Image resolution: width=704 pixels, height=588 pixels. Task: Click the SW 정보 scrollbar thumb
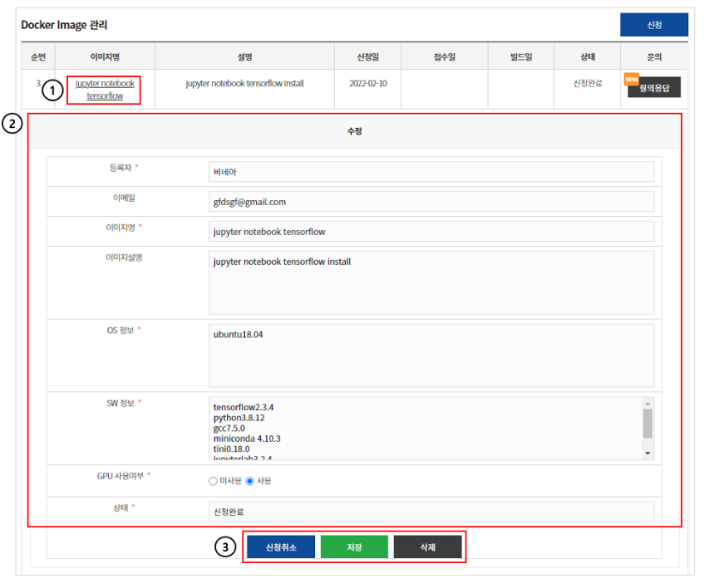click(x=647, y=423)
